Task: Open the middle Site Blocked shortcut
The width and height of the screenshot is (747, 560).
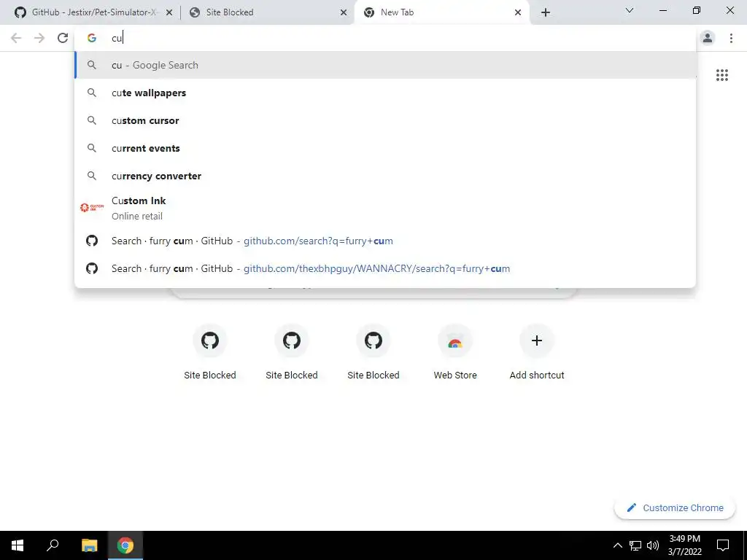Action: (x=292, y=352)
